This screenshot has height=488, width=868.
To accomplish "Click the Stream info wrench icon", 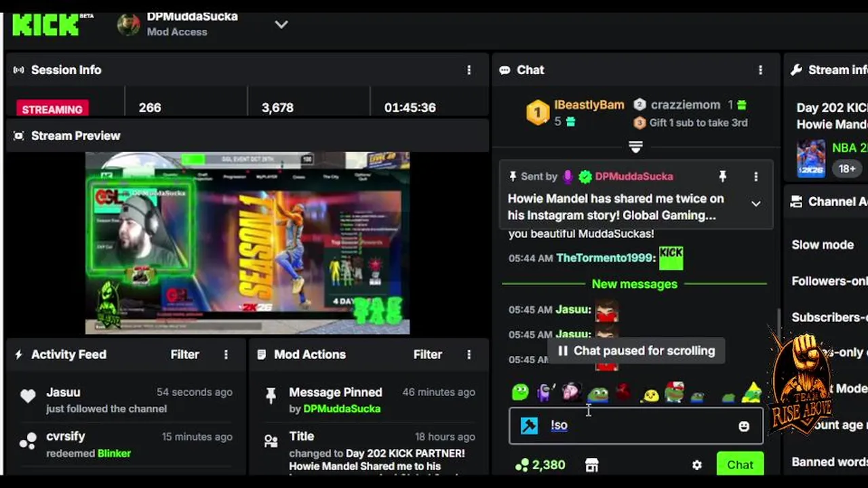I will coord(796,70).
